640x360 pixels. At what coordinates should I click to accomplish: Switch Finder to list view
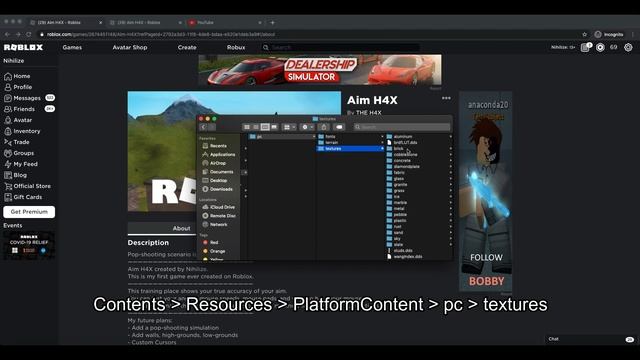[x=256, y=127]
